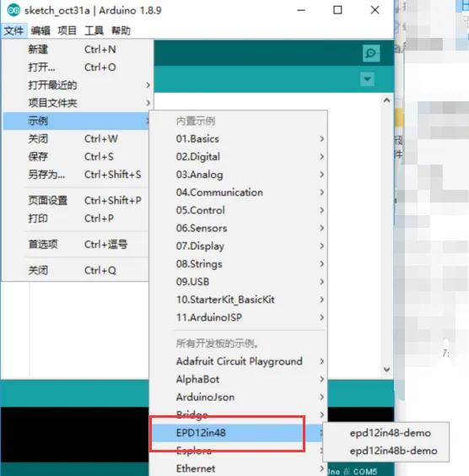Click the Arduino logo in title bar
469x476 pixels.
click(x=13, y=10)
